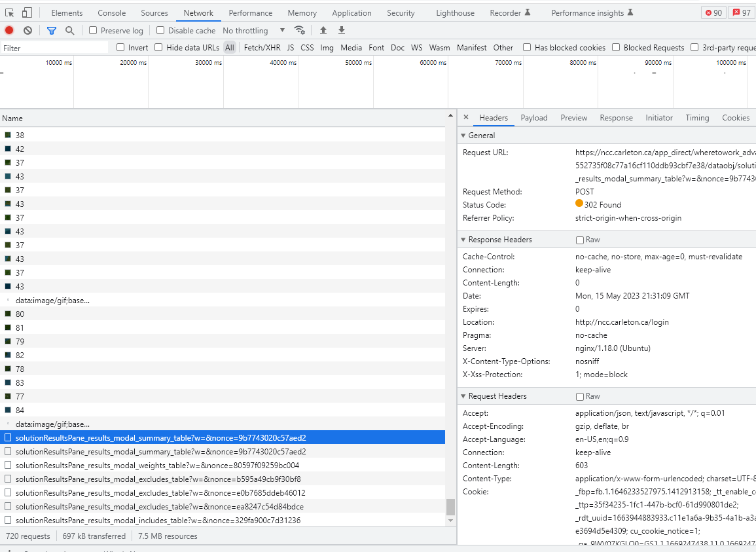Open network conditions settings
The height and width of the screenshot is (552, 756).
click(x=300, y=30)
